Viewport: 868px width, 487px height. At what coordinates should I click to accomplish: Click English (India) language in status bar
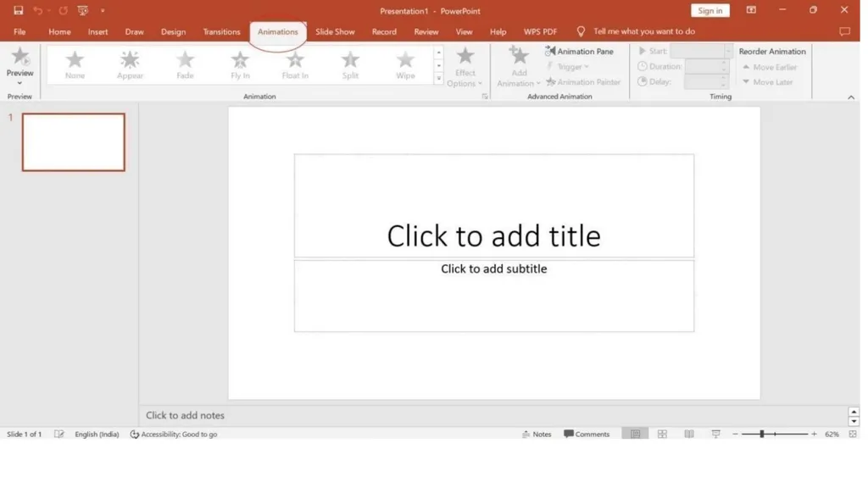tap(97, 434)
